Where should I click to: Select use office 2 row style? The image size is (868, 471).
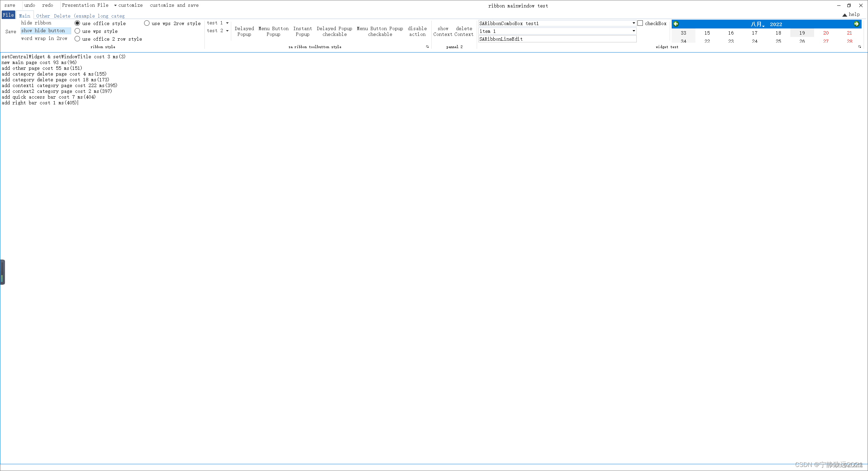tap(108, 39)
